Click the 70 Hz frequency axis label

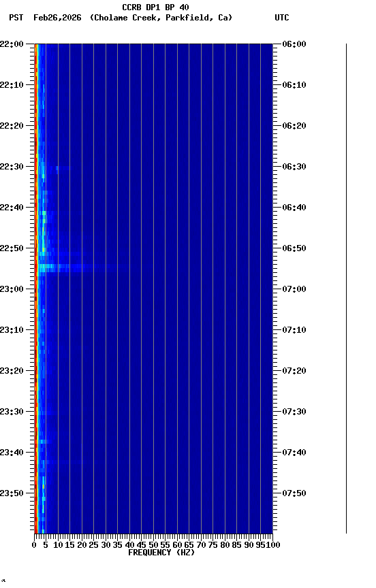(x=201, y=545)
